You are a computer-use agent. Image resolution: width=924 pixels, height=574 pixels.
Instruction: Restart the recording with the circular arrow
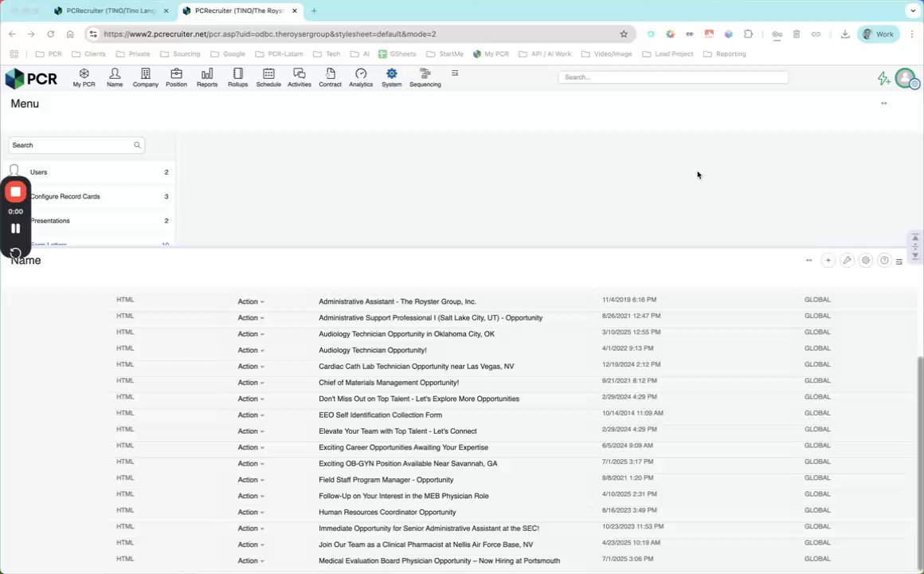16,254
